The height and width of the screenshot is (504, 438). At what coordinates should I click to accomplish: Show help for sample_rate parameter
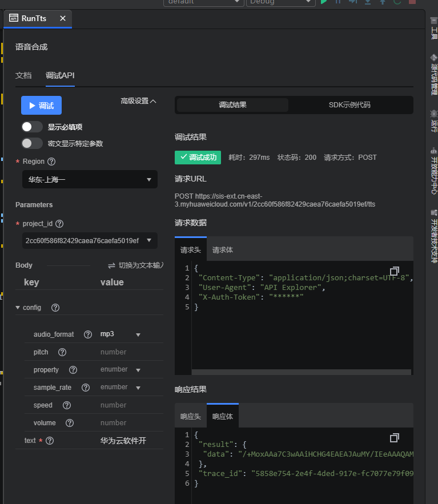(x=86, y=388)
